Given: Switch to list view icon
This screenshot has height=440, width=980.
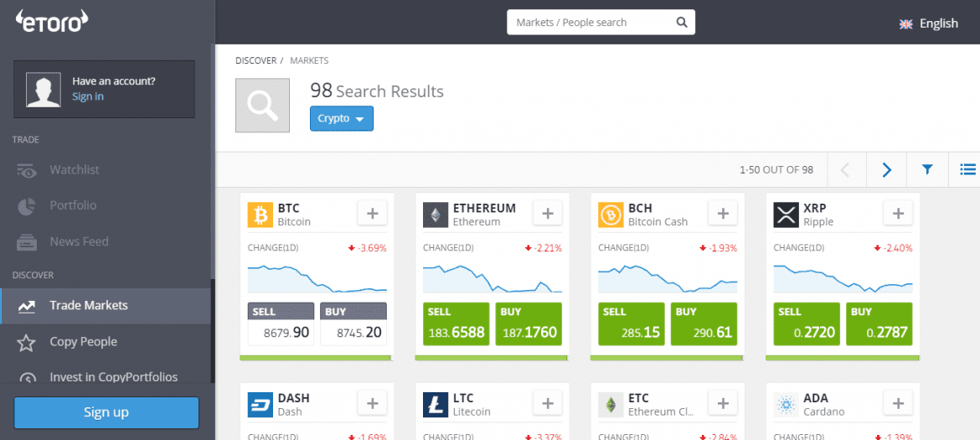Looking at the screenshot, I should [967, 169].
